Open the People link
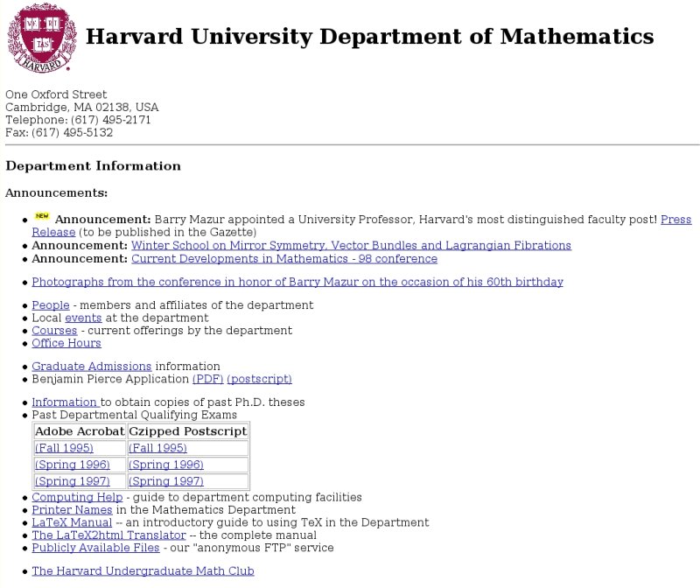Image resolution: width=700 pixels, height=588 pixels. pos(50,305)
